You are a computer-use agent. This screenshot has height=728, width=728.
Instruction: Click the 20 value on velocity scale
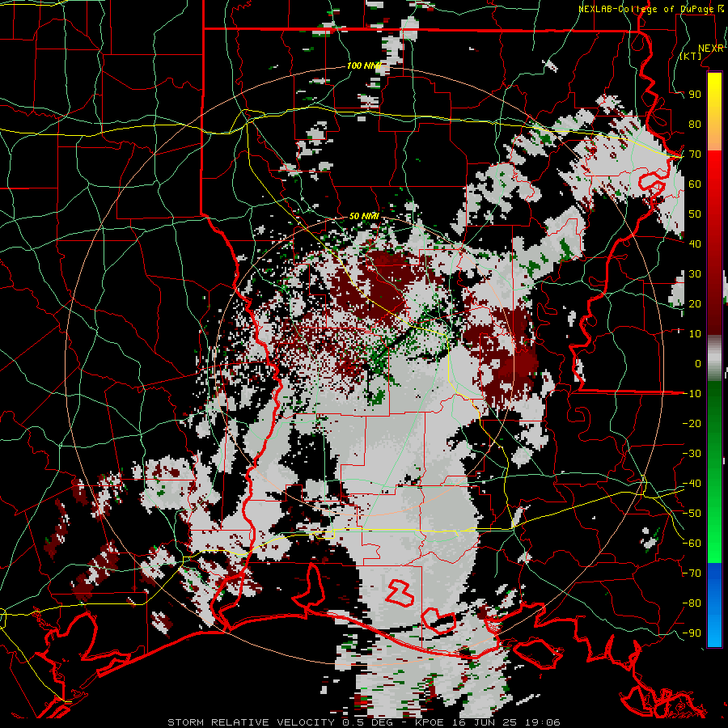pos(695,303)
